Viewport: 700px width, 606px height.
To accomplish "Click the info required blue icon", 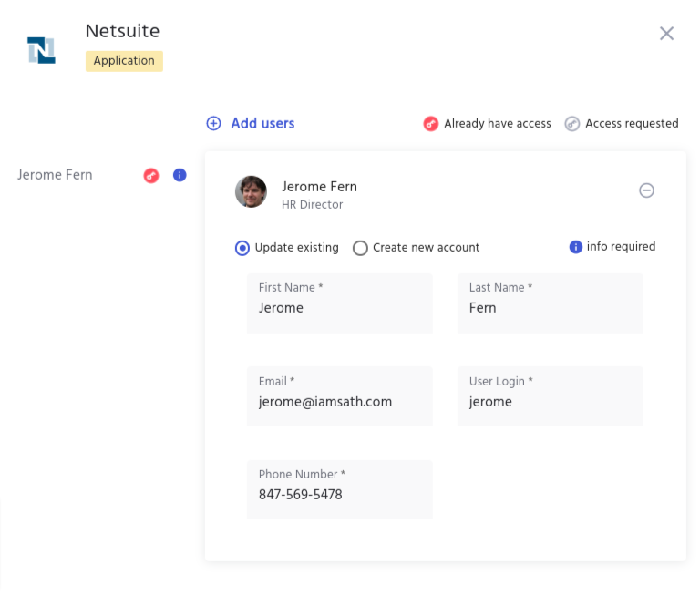I will pyautogui.click(x=575, y=247).
